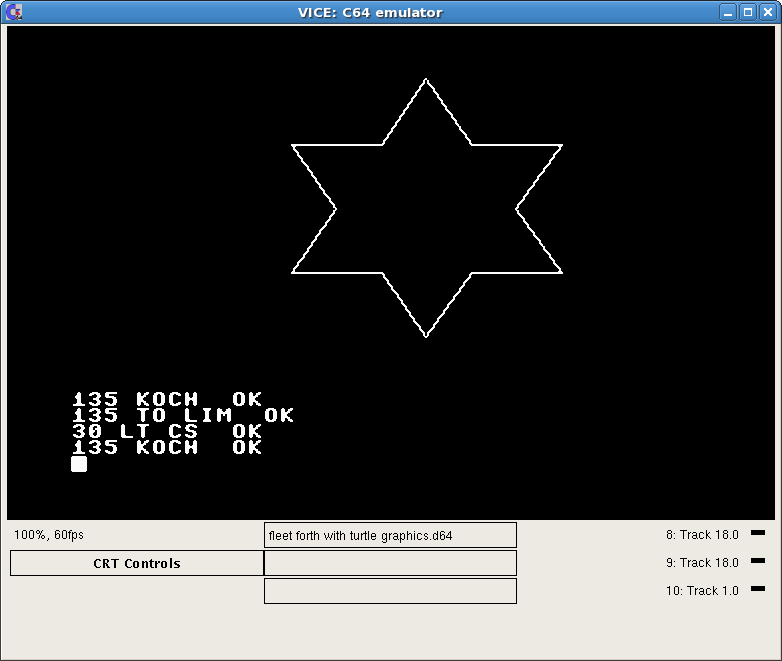Click the '30 LT CS OK' text line
782x661 pixels.
tap(166, 431)
